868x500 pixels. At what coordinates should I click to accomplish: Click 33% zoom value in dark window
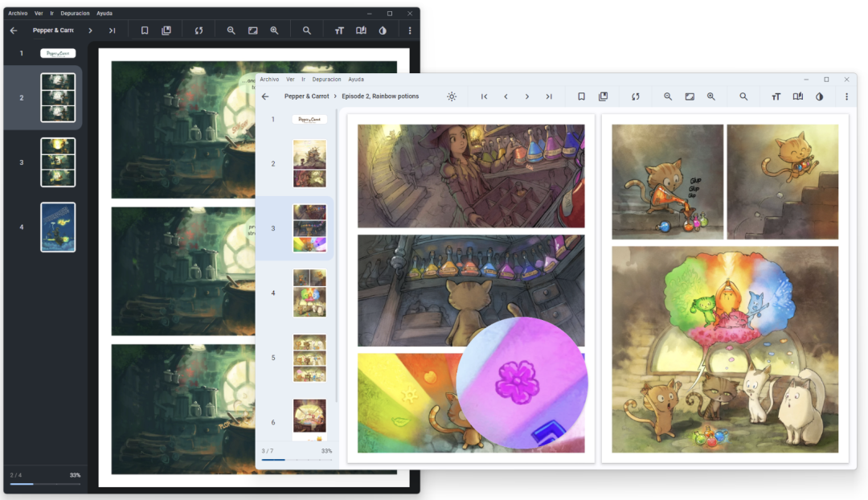(x=76, y=475)
